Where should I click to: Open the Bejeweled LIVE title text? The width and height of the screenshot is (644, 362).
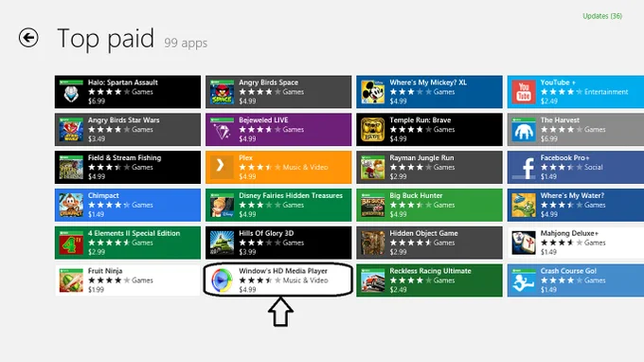point(263,120)
